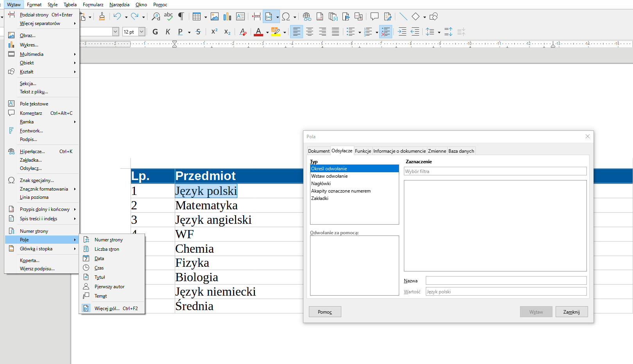Toggle the justified alignment button
This screenshot has width=633, height=364.
coord(335,32)
